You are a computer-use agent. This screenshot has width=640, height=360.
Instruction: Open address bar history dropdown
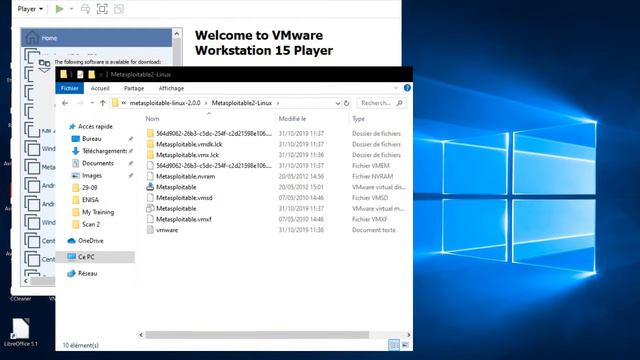click(338, 103)
